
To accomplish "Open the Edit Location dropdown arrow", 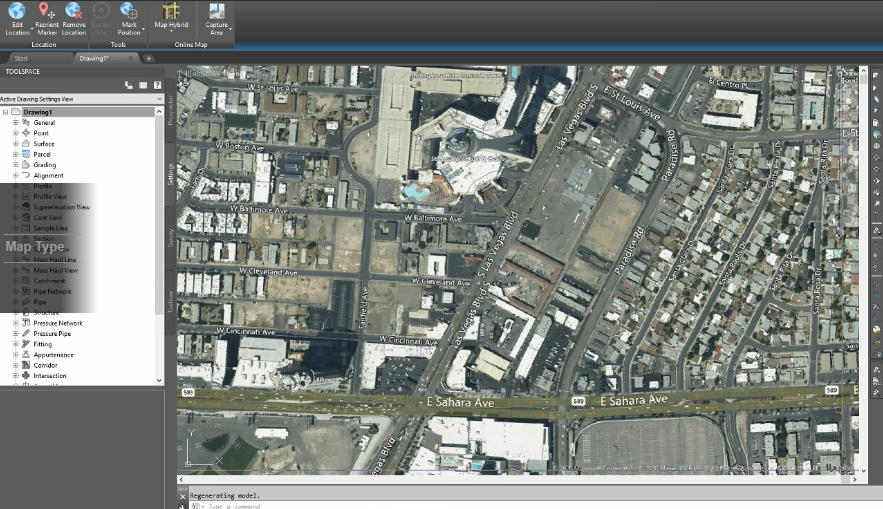I will click(x=30, y=29).
